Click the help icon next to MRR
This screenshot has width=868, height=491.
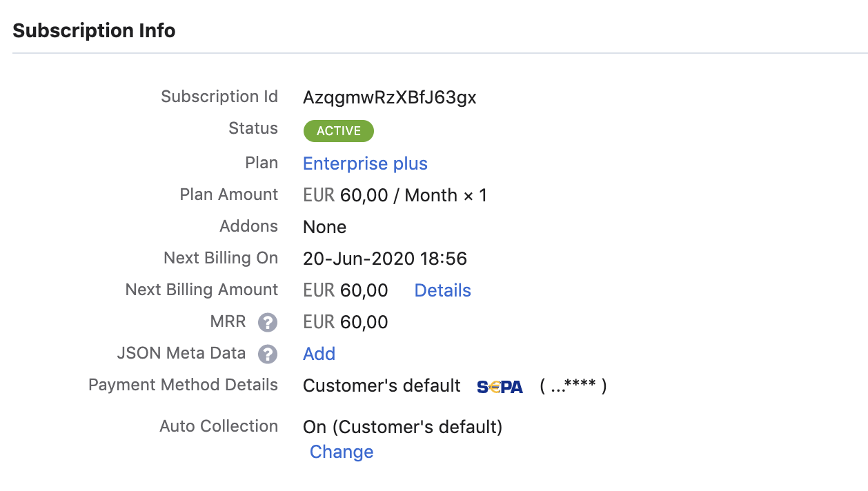(x=268, y=322)
